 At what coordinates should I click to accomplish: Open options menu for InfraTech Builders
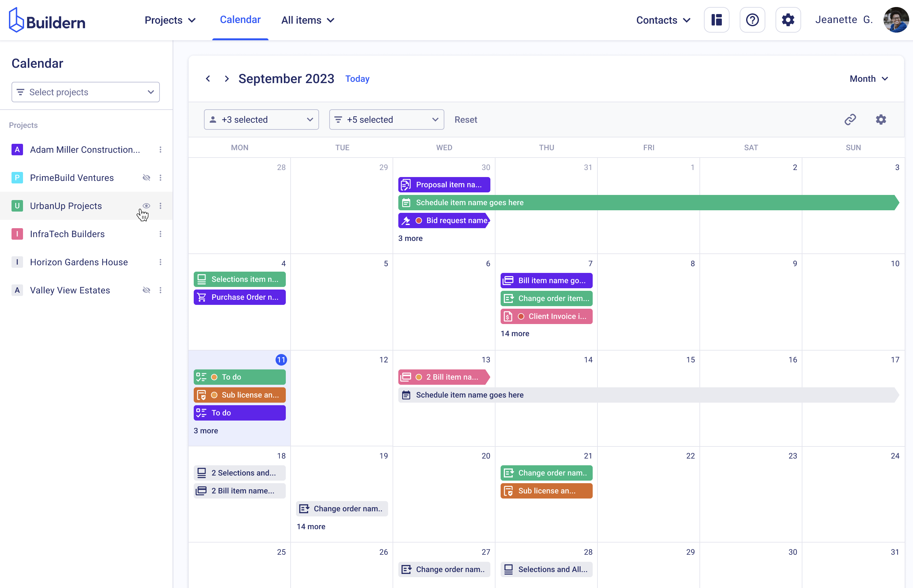click(160, 234)
